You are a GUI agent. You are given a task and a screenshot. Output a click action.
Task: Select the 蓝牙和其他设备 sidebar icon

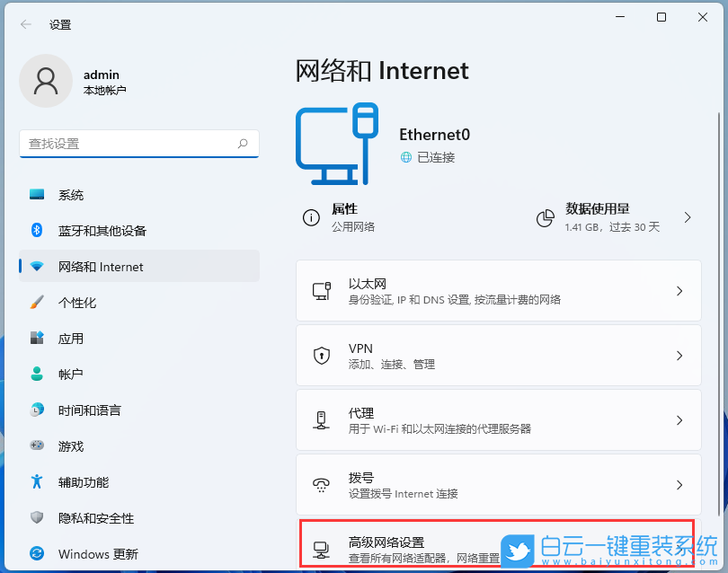pos(37,231)
